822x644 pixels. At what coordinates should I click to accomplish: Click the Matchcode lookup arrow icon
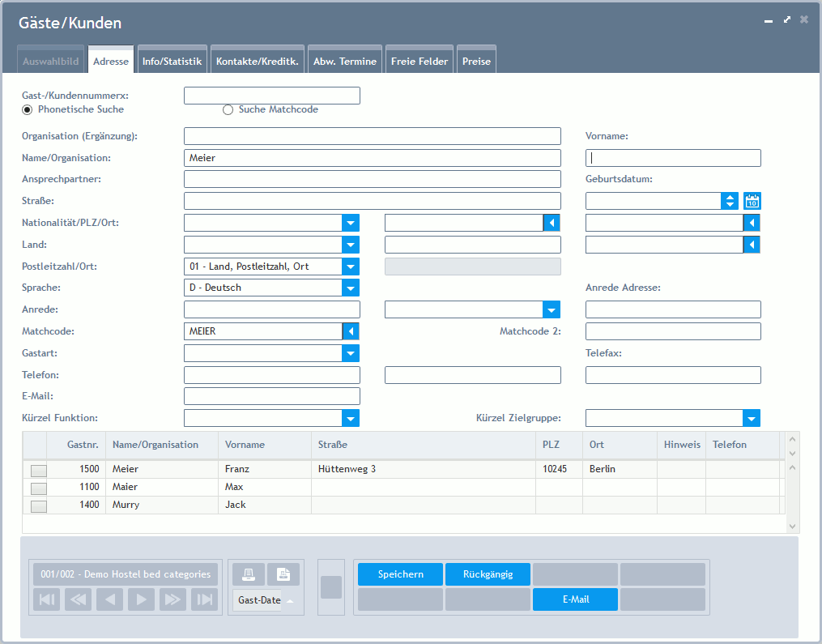click(351, 331)
